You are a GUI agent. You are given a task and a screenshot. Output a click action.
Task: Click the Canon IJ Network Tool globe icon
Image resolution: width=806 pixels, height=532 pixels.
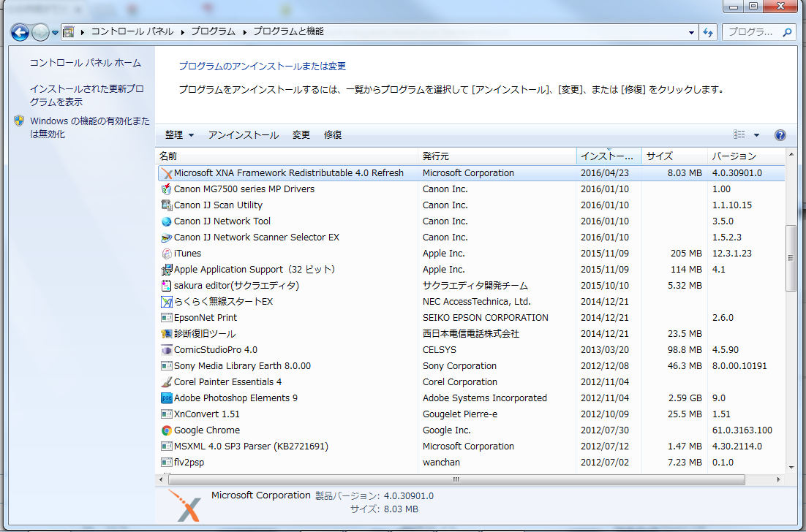click(x=167, y=221)
